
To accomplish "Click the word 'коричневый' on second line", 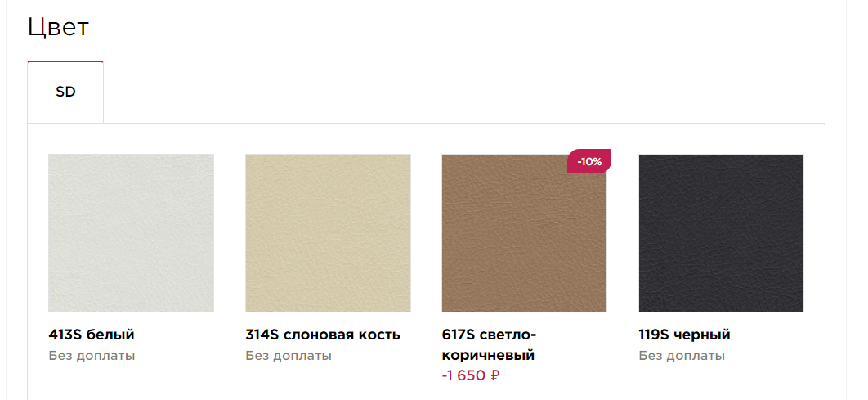I will (x=488, y=356).
